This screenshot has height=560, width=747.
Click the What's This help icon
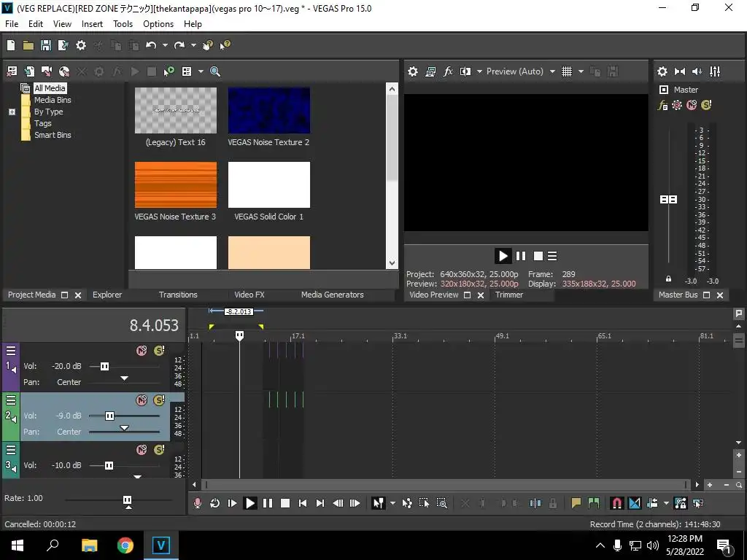point(225,45)
